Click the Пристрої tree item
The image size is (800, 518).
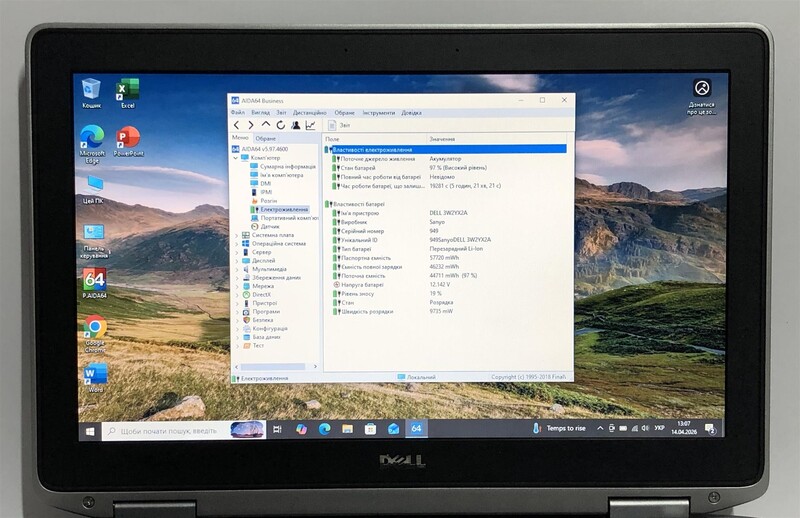click(260, 303)
